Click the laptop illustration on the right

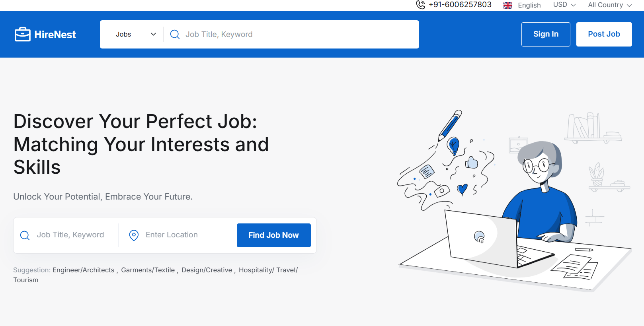[x=482, y=235]
